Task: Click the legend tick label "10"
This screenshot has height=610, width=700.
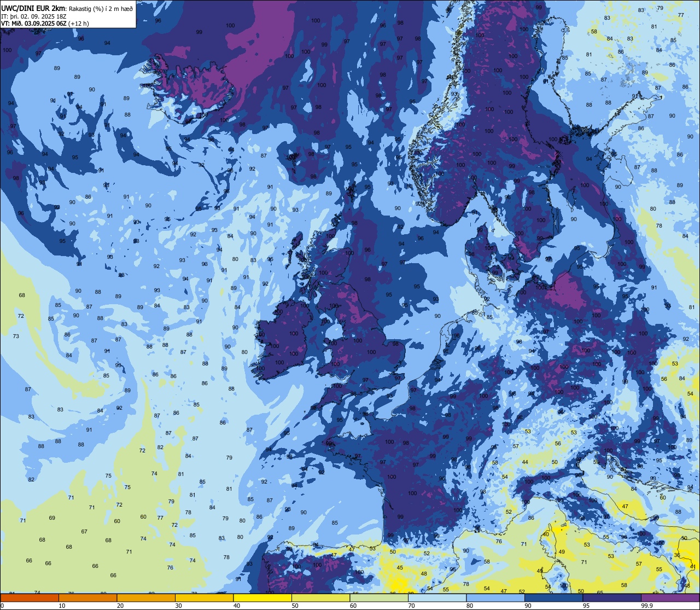Action: tap(62, 606)
